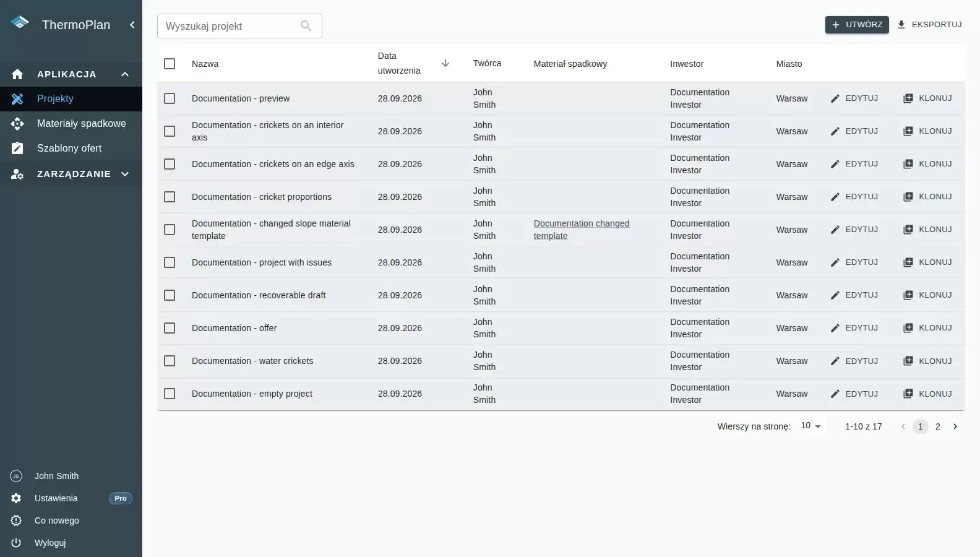Click the Szablony ofert clipboard icon
The height and width of the screenshot is (557, 980).
(17, 149)
